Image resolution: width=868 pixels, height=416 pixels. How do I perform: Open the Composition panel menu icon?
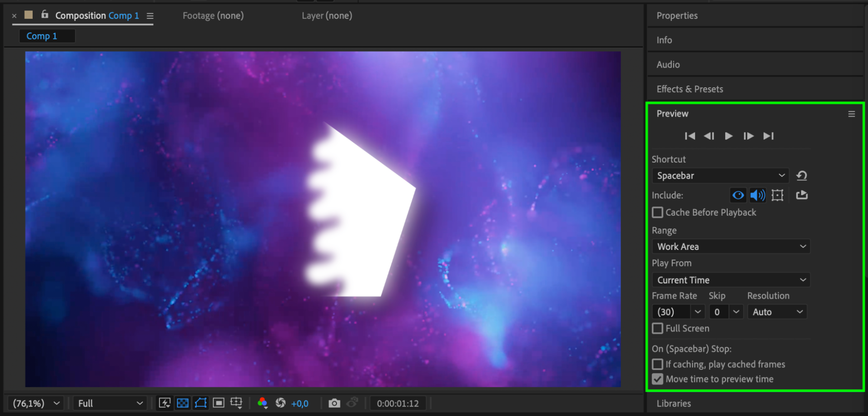click(x=150, y=16)
